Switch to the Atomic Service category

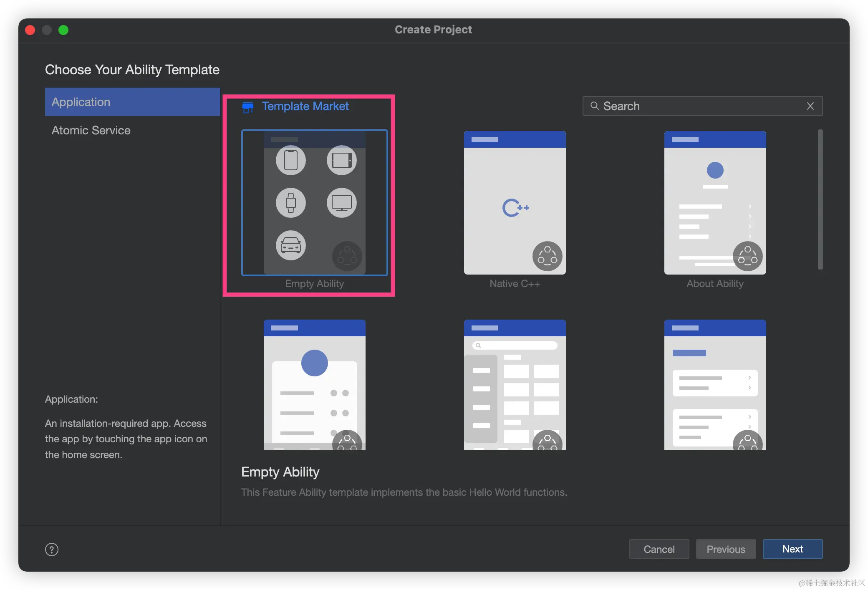91,130
